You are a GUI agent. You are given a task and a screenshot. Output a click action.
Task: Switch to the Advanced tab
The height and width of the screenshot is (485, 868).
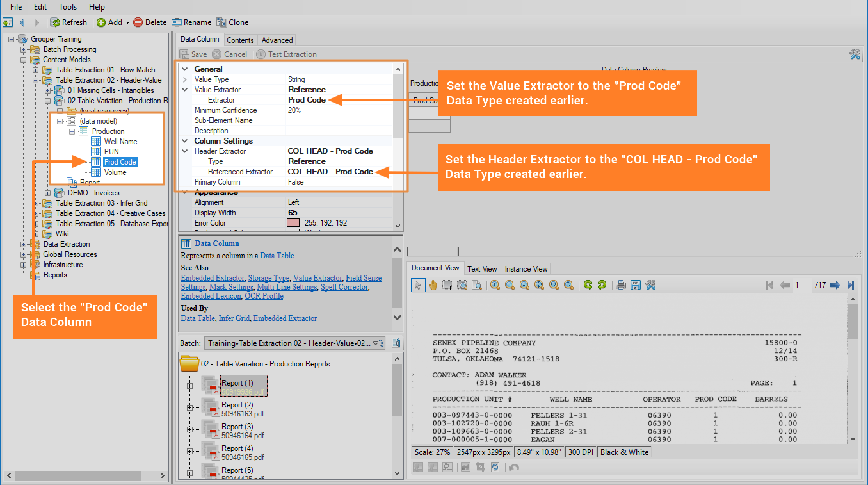[277, 40]
